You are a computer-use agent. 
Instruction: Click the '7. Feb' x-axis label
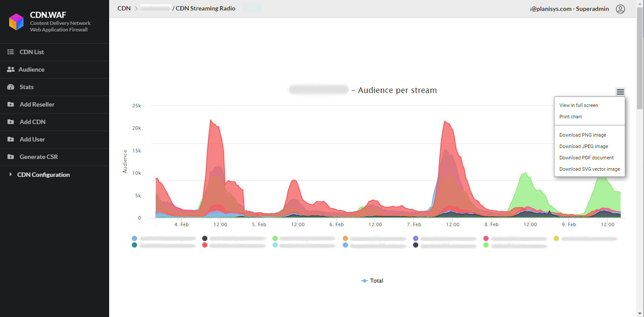pos(414,224)
